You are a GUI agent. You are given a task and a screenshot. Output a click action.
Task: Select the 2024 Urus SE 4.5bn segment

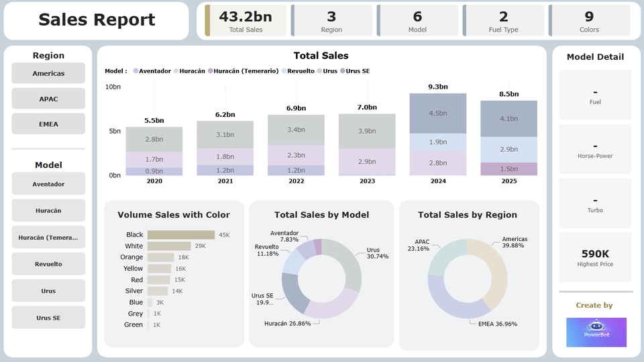[x=438, y=113]
